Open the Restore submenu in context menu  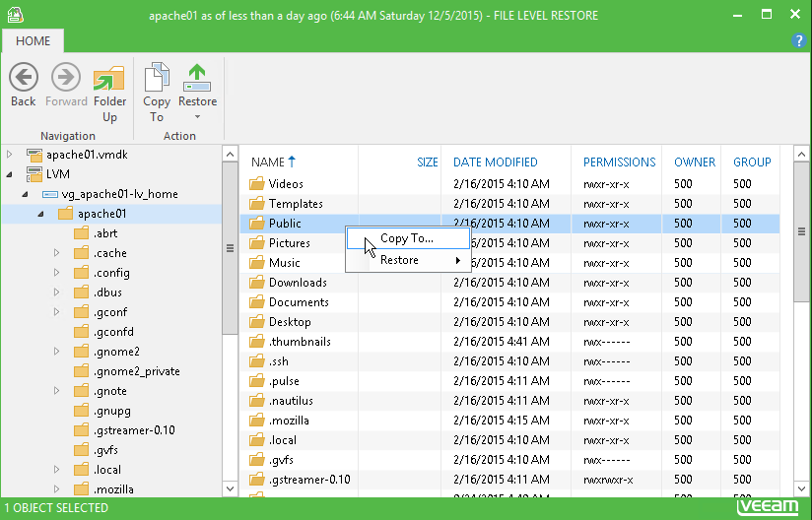408,260
